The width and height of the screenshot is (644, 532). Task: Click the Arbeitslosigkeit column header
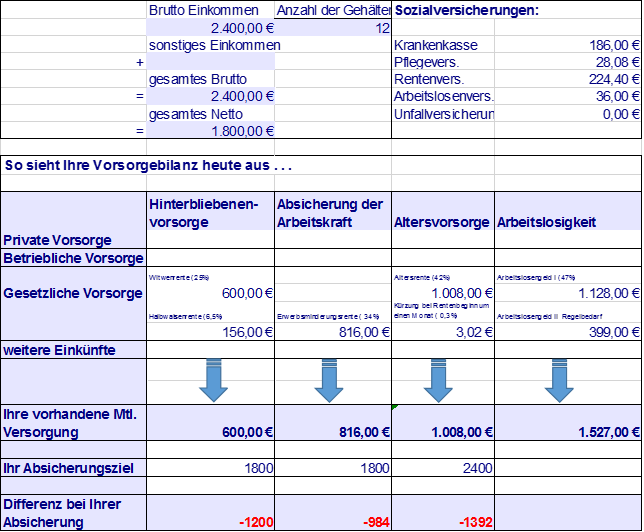point(546,222)
